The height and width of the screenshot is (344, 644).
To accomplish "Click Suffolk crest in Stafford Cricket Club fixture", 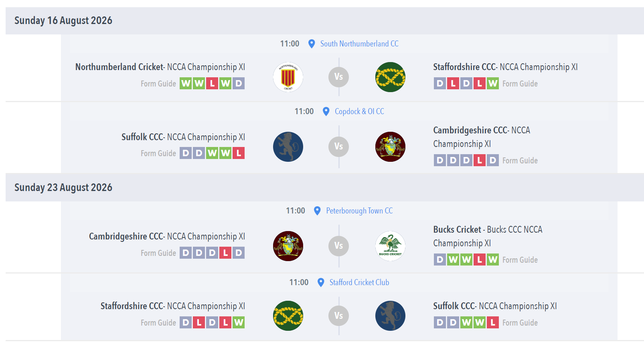I will coord(390,316).
